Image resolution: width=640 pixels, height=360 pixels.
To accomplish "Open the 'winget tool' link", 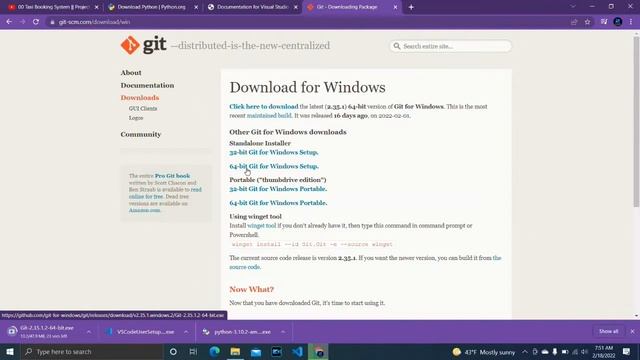I will pos(262,226).
